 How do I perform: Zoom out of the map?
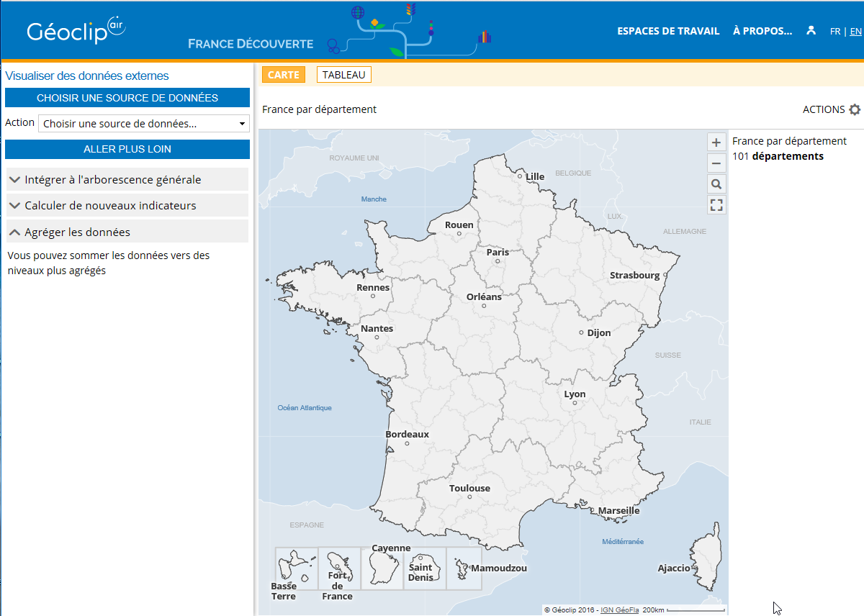(x=716, y=163)
